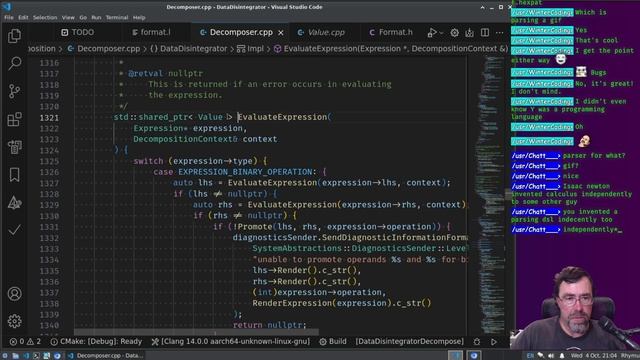Open the tree-shaped activity bar view
The height and width of the screenshot is (360, 640).
click(14, 202)
